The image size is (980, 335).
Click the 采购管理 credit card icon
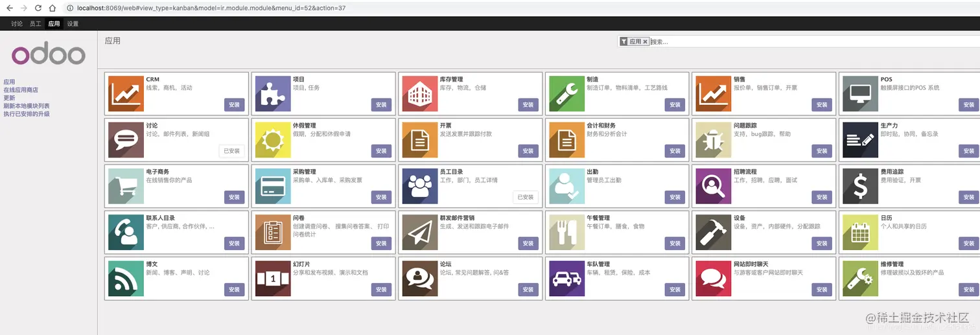tap(273, 187)
